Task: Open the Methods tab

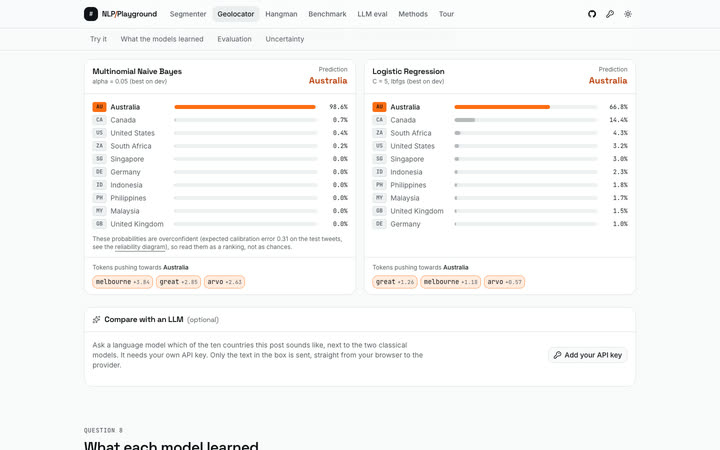Action: (413, 14)
